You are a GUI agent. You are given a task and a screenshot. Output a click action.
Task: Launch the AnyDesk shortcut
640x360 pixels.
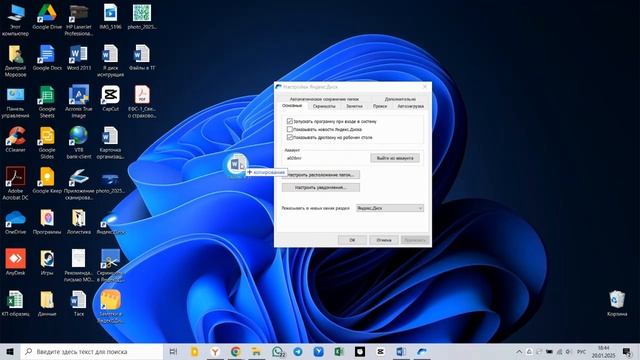pos(15,262)
